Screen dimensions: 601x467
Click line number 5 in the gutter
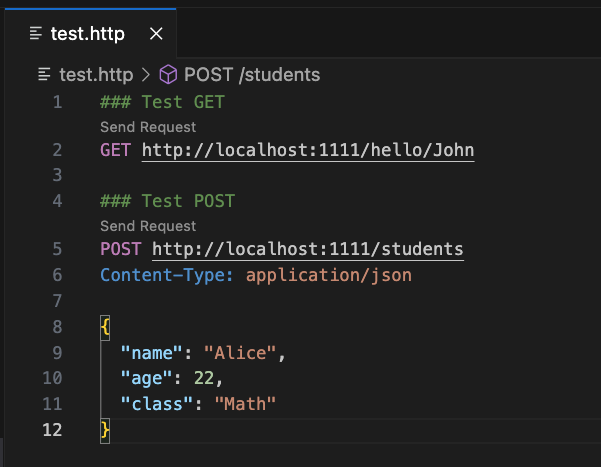[x=57, y=249]
